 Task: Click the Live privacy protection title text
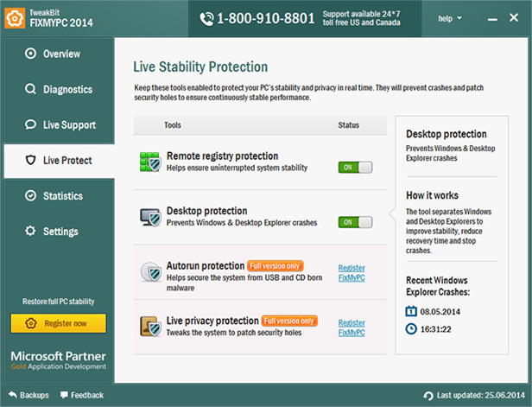[x=212, y=321]
